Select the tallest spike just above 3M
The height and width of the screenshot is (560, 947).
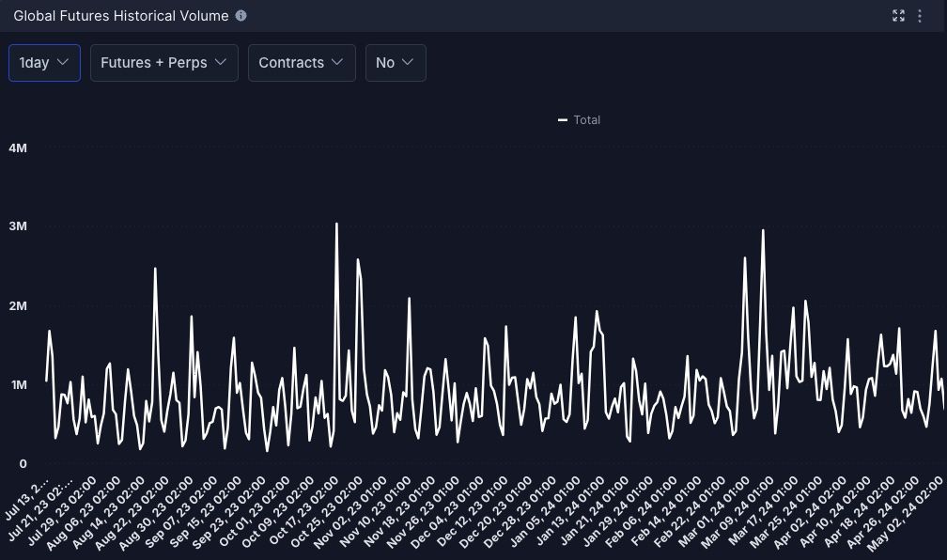[x=336, y=225]
